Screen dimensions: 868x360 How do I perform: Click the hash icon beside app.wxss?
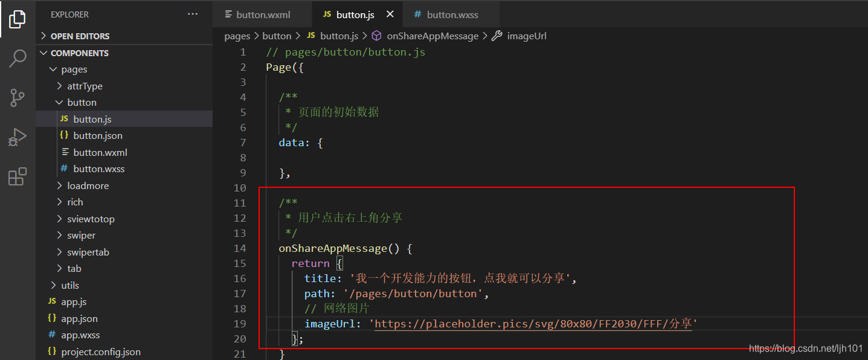(x=51, y=335)
